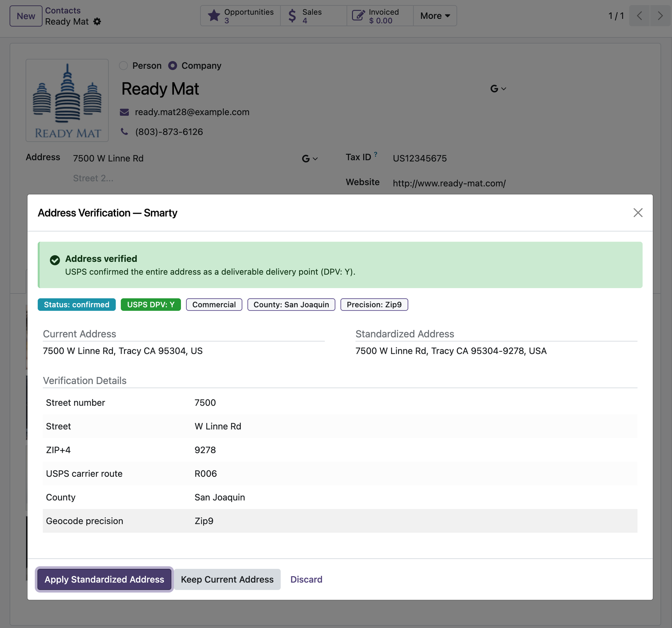
Task: Click the phone handset icon
Action: (x=124, y=132)
